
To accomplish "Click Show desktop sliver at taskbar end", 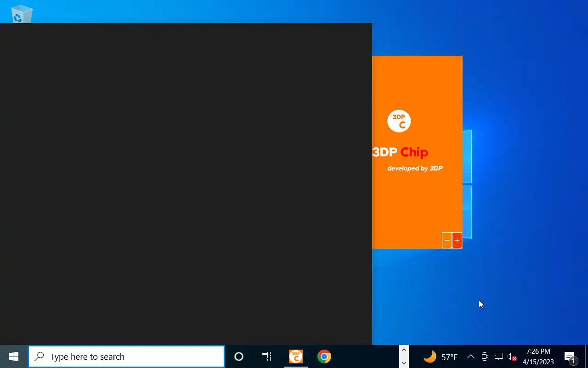I will click(587, 356).
